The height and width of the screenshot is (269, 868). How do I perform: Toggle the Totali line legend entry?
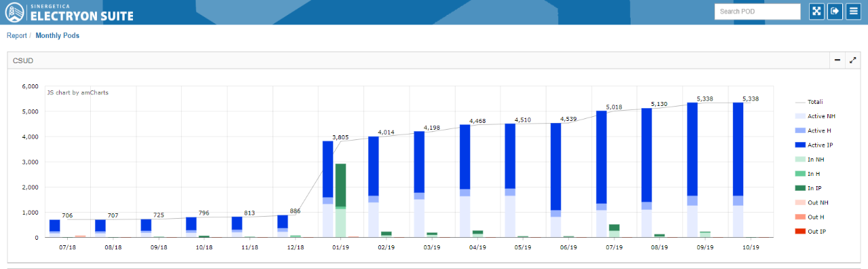pyautogui.click(x=815, y=102)
